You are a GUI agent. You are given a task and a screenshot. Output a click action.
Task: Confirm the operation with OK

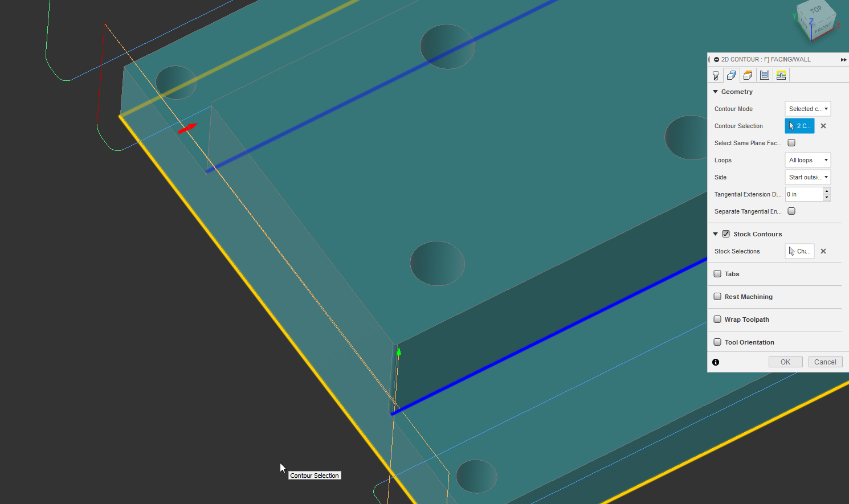[785, 362]
